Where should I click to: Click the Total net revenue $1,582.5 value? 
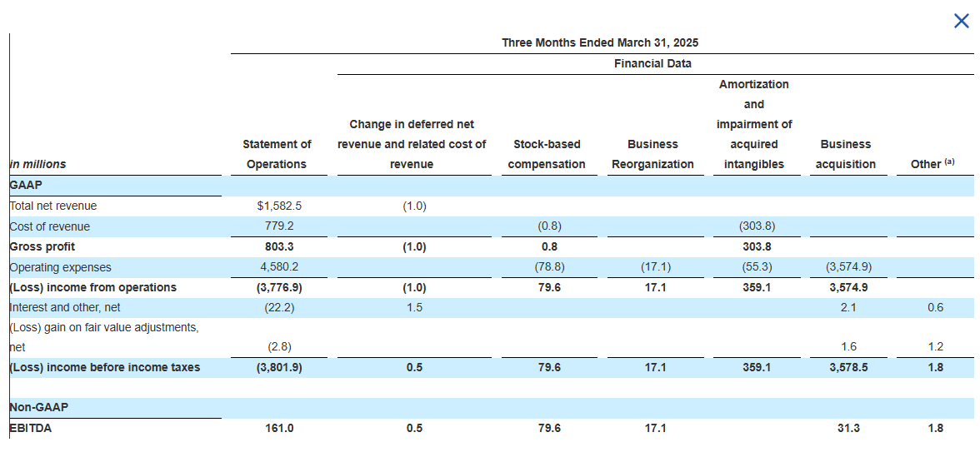click(x=276, y=206)
